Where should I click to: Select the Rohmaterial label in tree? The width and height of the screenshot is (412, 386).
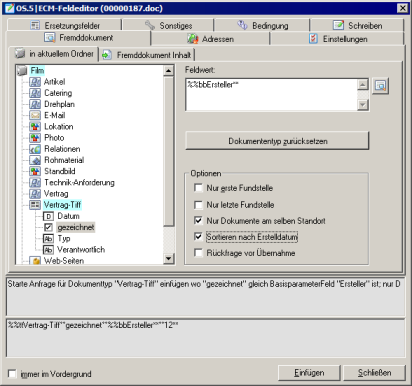pos(64,160)
